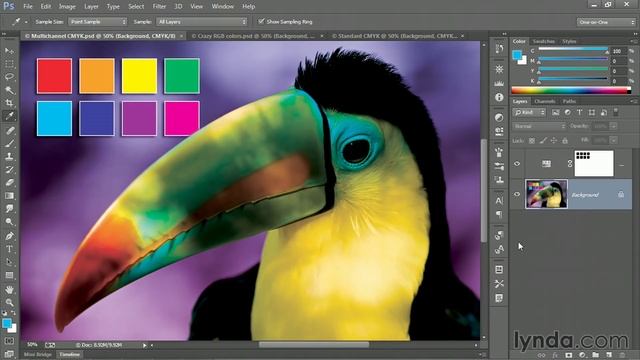Switch to the Swatches tab
This screenshot has width=640, height=360.
point(544,41)
